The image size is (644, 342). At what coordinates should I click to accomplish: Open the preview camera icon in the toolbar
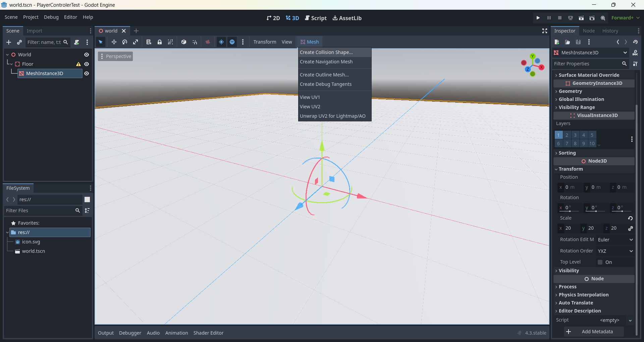tap(208, 42)
